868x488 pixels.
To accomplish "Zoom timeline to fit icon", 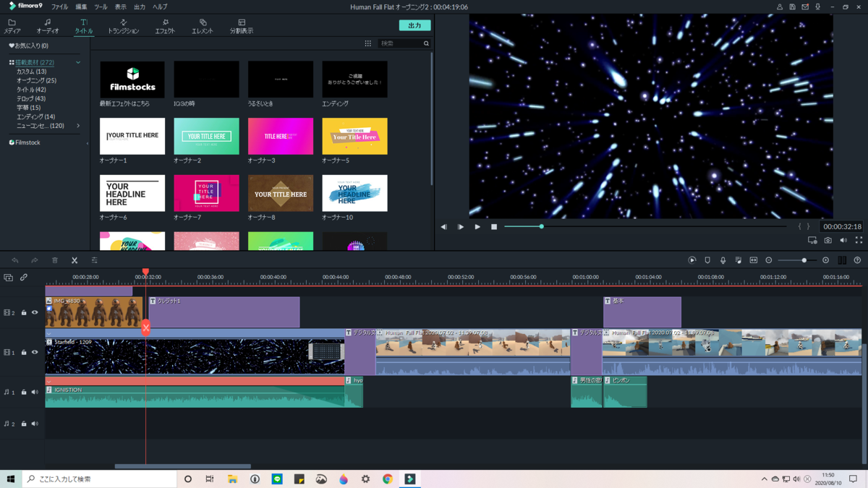I will click(x=754, y=260).
